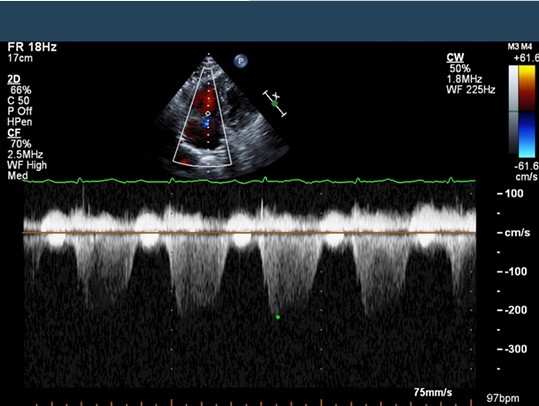539x406 pixels.
Task: Click the WF 225Hz wall filter setting
Action: 471,90
